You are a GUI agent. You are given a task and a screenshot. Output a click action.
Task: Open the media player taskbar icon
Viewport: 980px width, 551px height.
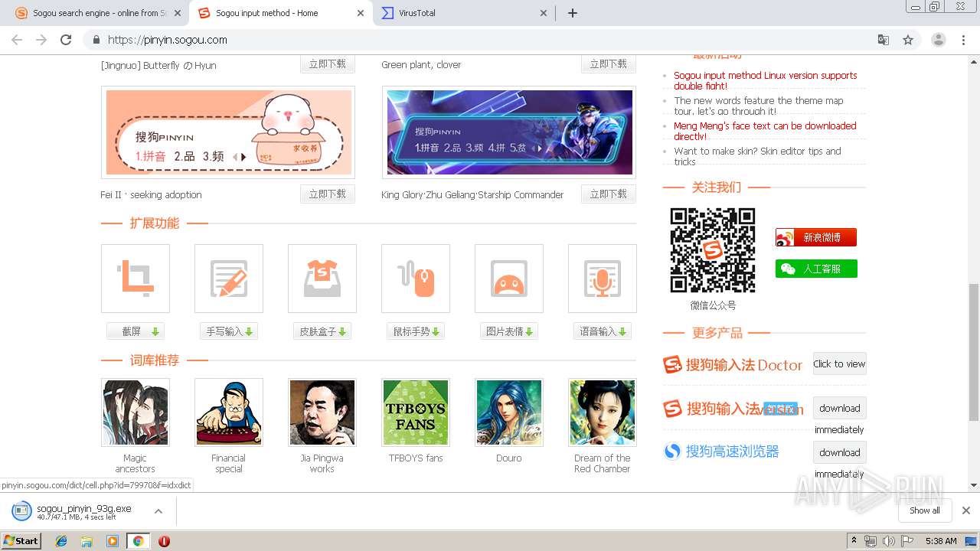pyautogui.click(x=113, y=541)
